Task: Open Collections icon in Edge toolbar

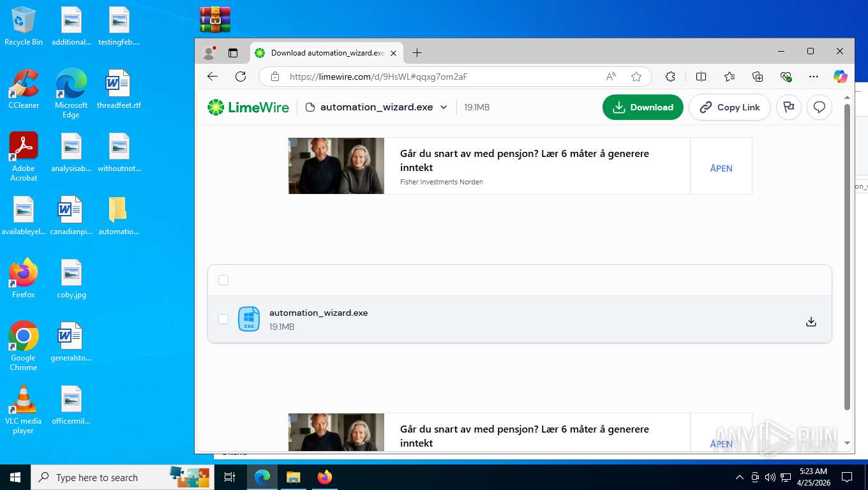Action: click(x=758, y=77)
